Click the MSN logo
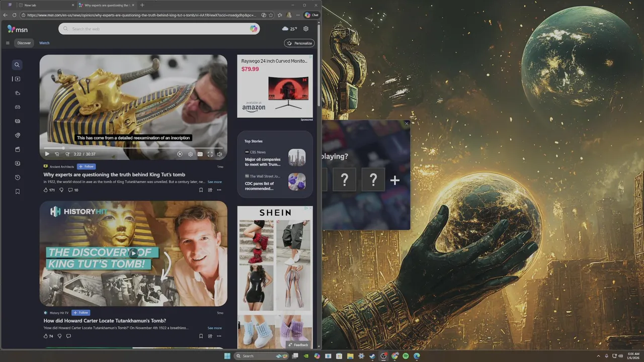The image size is (644, 362). 18,29
